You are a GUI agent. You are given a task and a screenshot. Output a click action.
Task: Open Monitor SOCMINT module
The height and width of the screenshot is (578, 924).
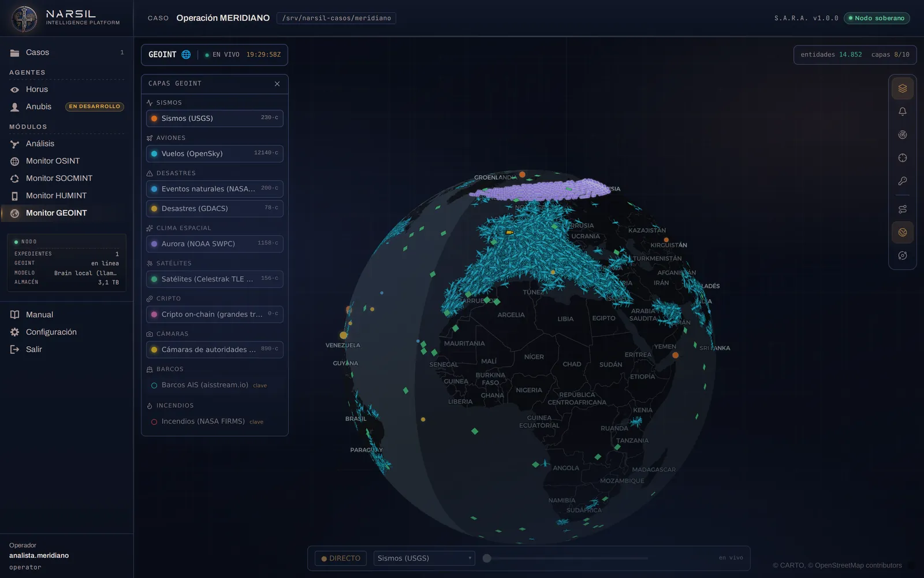(x=67, y=178)
